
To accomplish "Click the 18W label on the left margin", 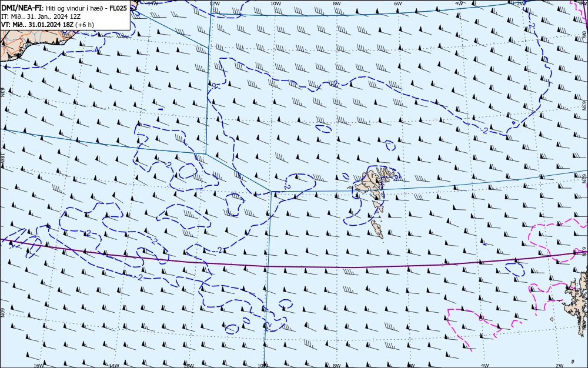I will 2,158.
